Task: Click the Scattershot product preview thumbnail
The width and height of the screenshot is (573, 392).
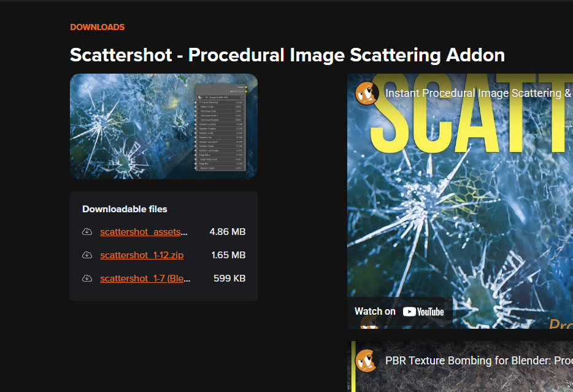Action: pos(164,126)
